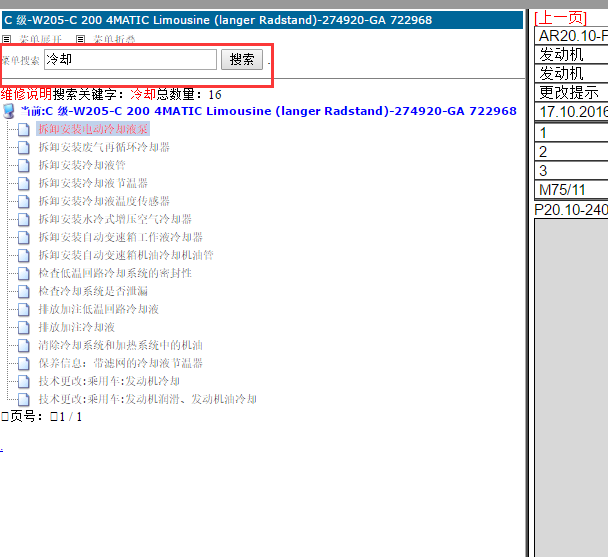608x557 pixels.
Task: Click the blue title bar C 级-W205-C 200 4MATIC
Action: 263,20
